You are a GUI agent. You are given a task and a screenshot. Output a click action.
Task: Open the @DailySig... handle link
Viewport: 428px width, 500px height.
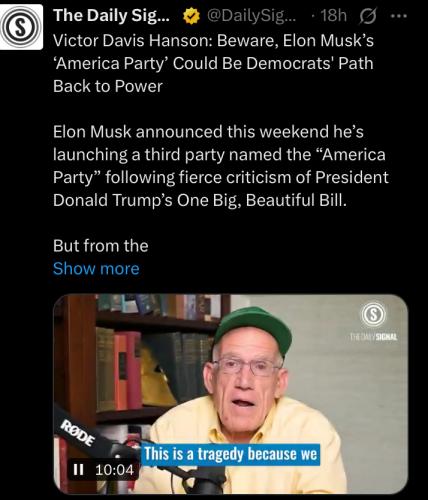249,16
